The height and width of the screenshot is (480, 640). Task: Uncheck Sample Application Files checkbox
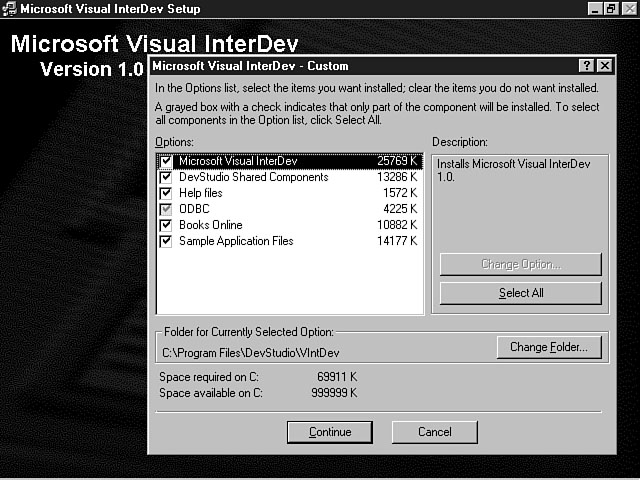(x=166, y=241)
